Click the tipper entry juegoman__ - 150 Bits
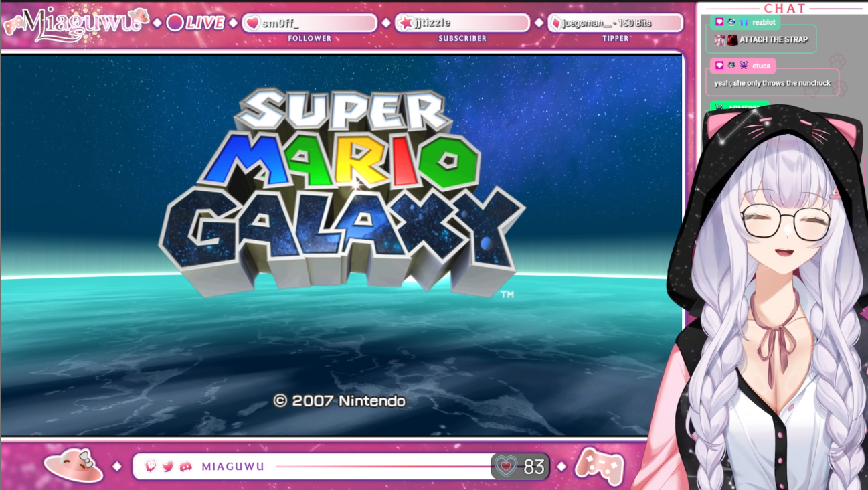 pos(607,23)
